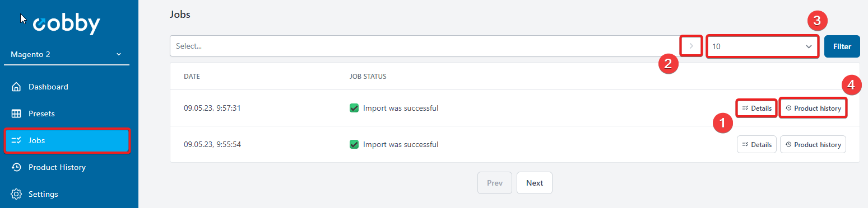Open Dashboard from the sidebar home icon

pos(17,87)
